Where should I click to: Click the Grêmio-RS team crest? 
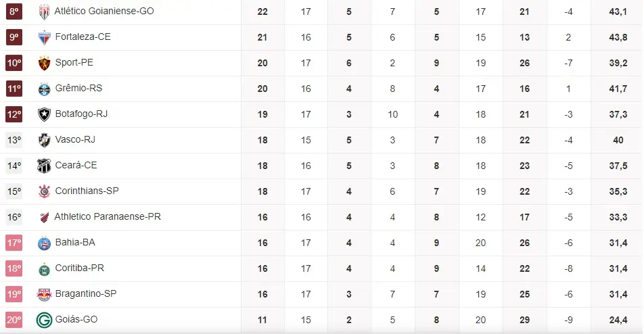coord(44,89)
